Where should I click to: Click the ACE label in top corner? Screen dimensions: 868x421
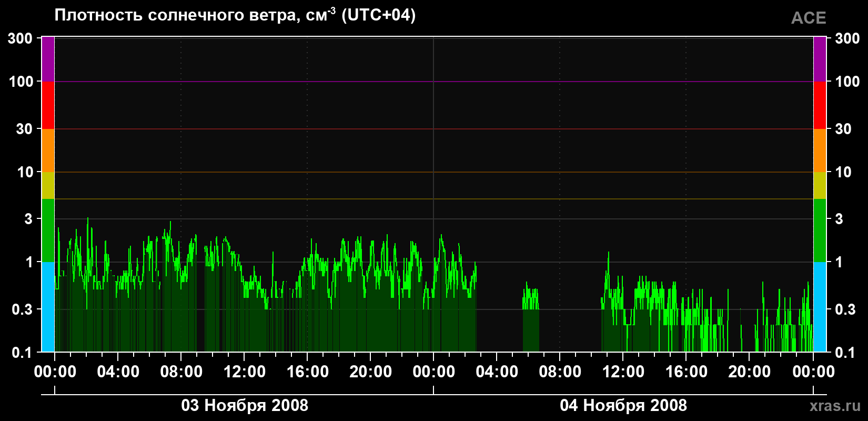809,18
